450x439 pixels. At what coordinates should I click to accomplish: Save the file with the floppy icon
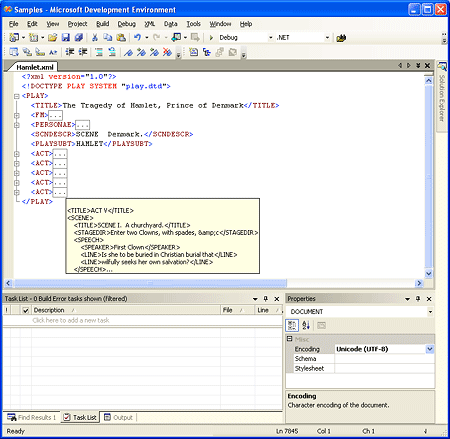(66, 37)
